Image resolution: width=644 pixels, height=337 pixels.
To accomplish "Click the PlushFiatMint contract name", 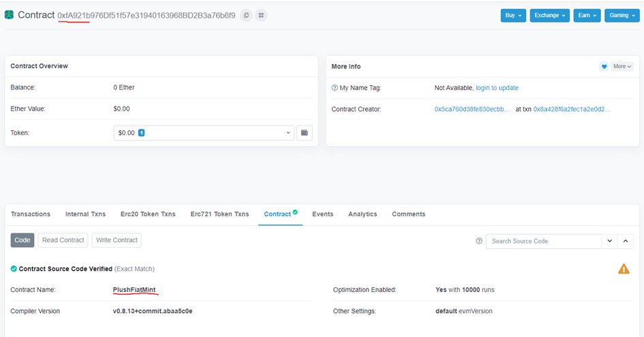I will tap(134, 290).
